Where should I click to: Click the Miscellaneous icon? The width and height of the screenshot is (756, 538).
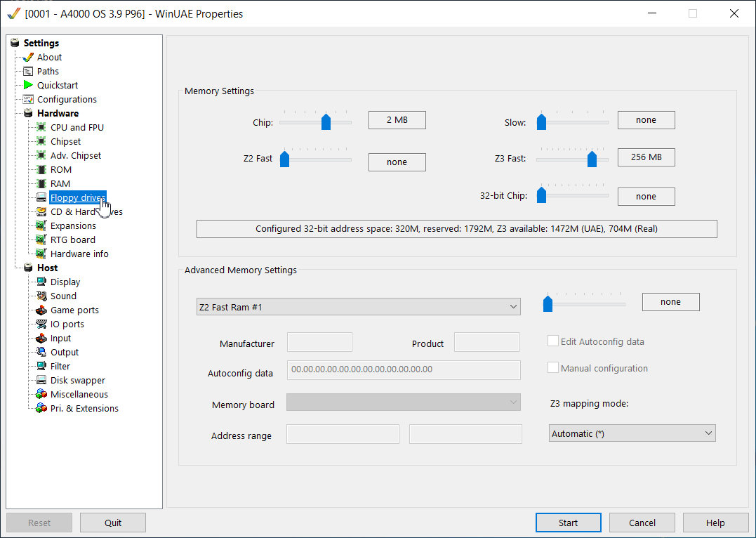(41, 394)
